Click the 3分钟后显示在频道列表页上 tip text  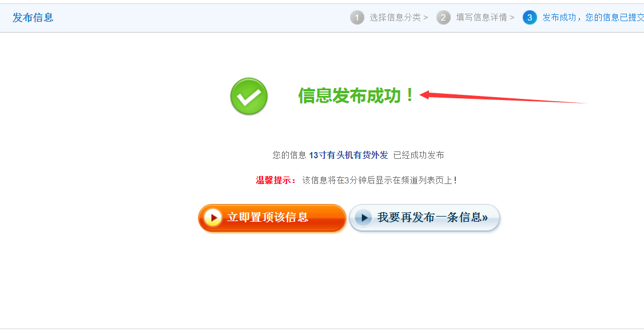[398, 180]
